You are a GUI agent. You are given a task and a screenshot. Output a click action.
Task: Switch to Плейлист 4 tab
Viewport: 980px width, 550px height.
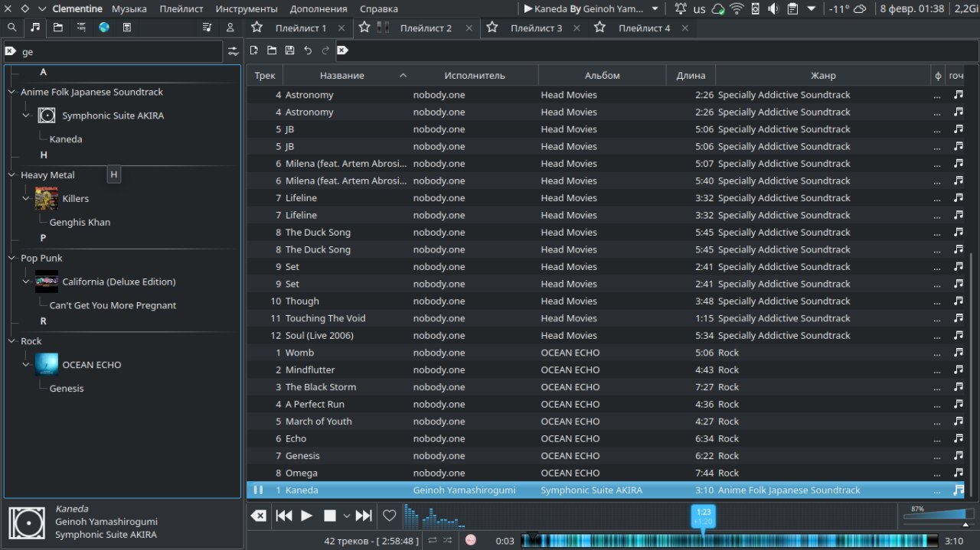(644, 28)
